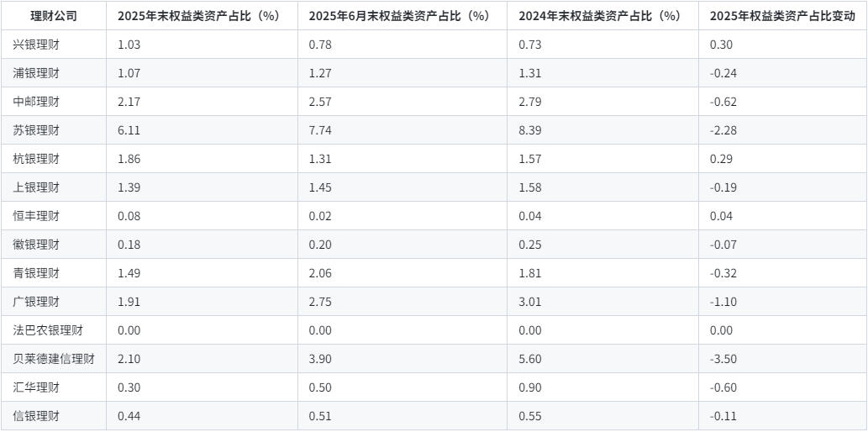This screenshot has height=432, width=868.
Task: Click the 2024年末权益类资产占比 column header
Action: pyautogui.click(x=599, y=16)
